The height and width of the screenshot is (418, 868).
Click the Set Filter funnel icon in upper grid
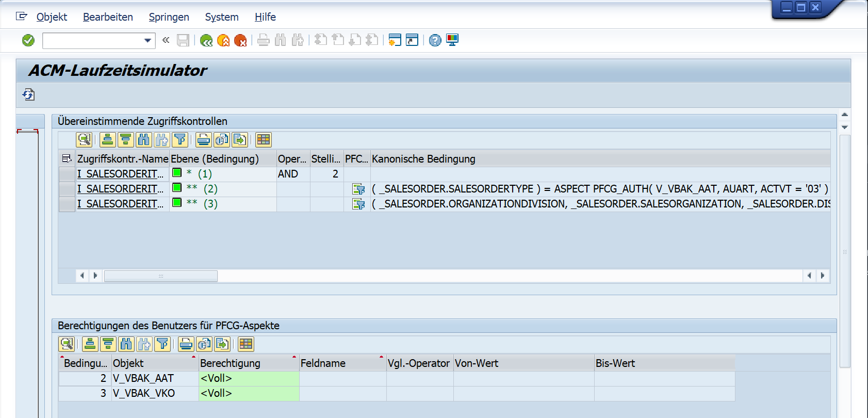(x=179, y=140)
